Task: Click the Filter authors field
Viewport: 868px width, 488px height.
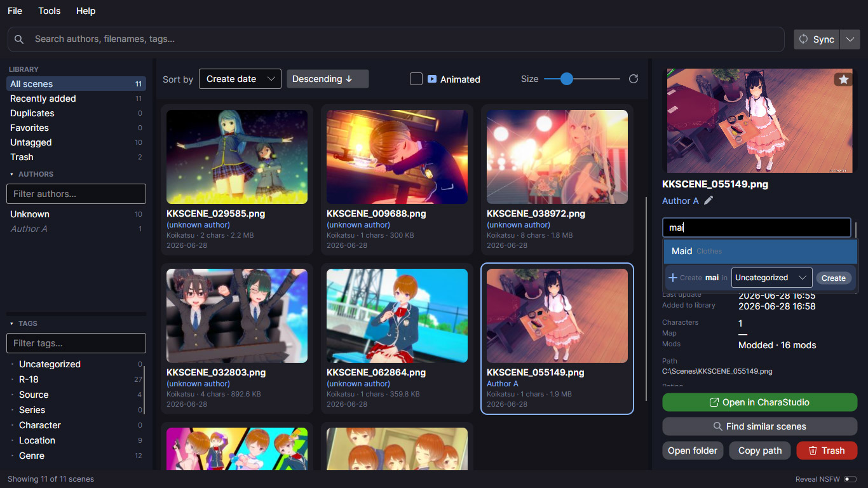Action: point(76,194)
